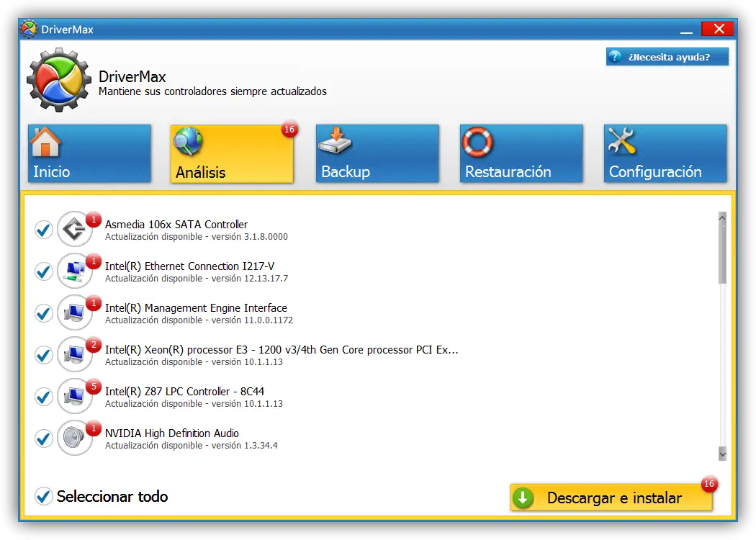Click the DriverMax title bar icon
756x540 pixels.
(29, 29)
